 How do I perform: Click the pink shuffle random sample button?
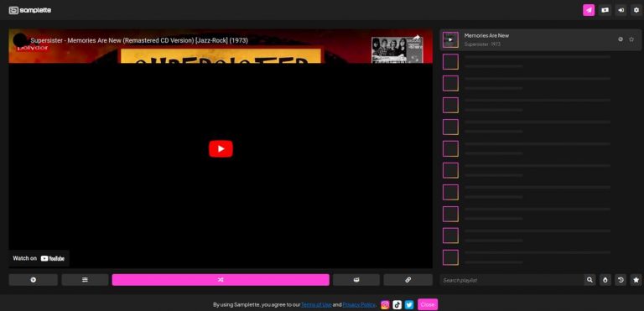221,280
